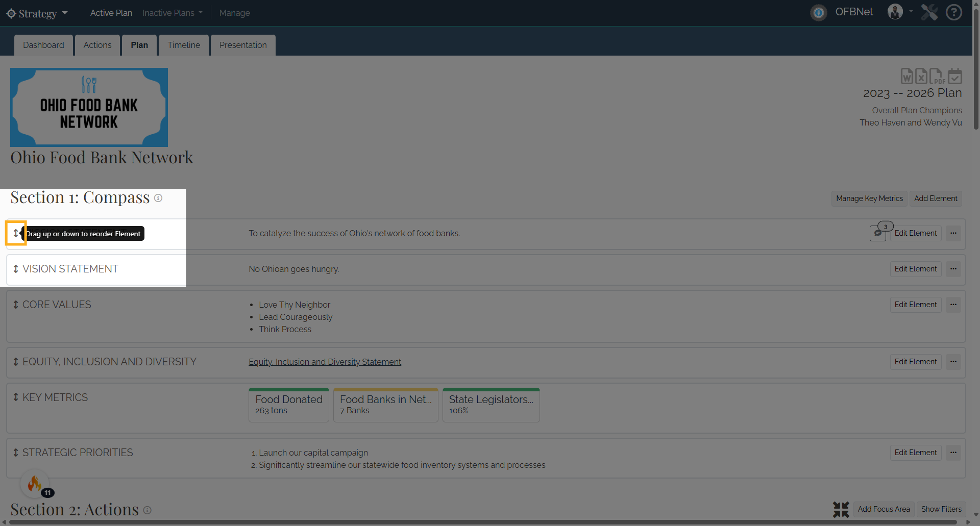Switch to Active Plan

111,13
